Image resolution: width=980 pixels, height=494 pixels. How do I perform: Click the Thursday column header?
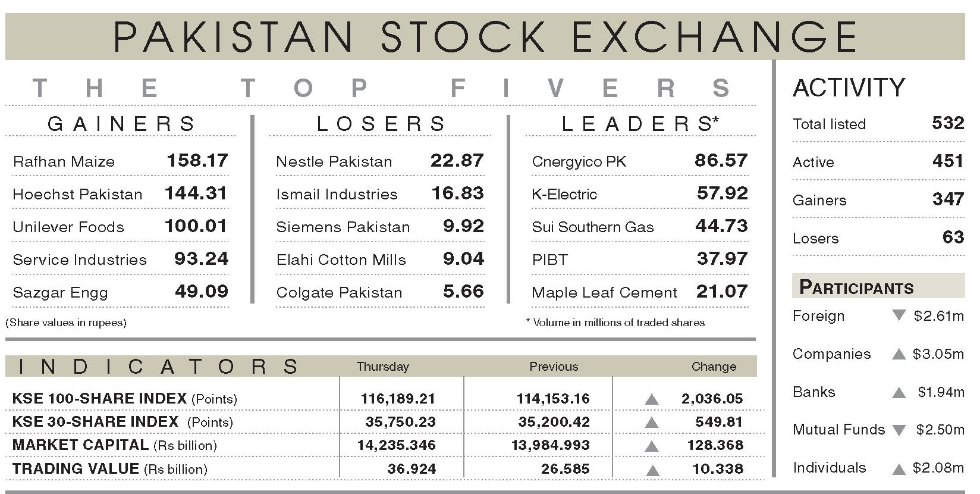(x=382, y=367)
